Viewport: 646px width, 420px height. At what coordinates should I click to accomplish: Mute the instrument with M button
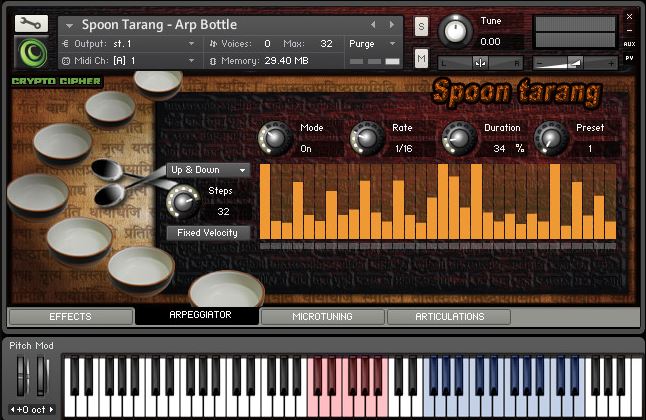[421, 59]
